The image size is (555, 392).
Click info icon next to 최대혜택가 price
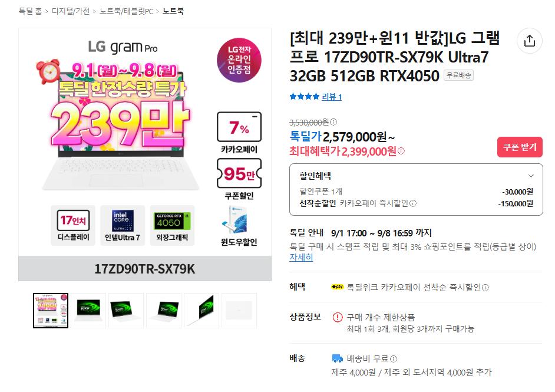[x=401, y=151]
